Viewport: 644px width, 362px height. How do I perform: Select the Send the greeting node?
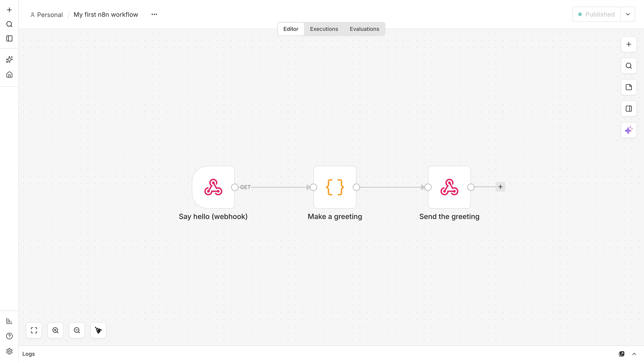(449, 187)
